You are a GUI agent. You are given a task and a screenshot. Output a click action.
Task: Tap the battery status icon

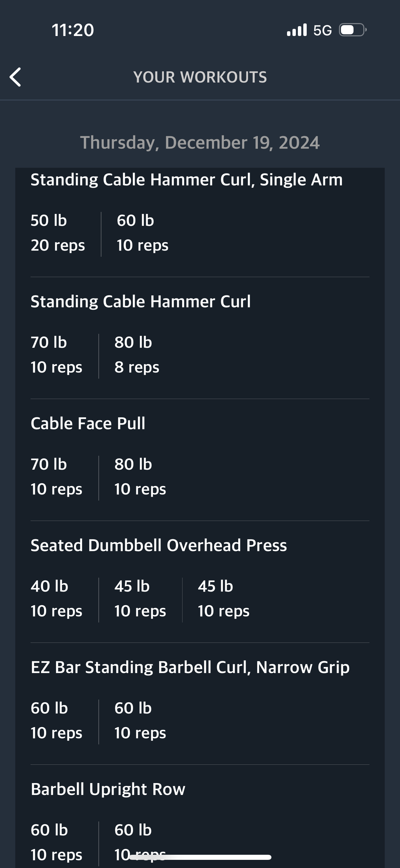pyautogui.click(x=353, y=30)
